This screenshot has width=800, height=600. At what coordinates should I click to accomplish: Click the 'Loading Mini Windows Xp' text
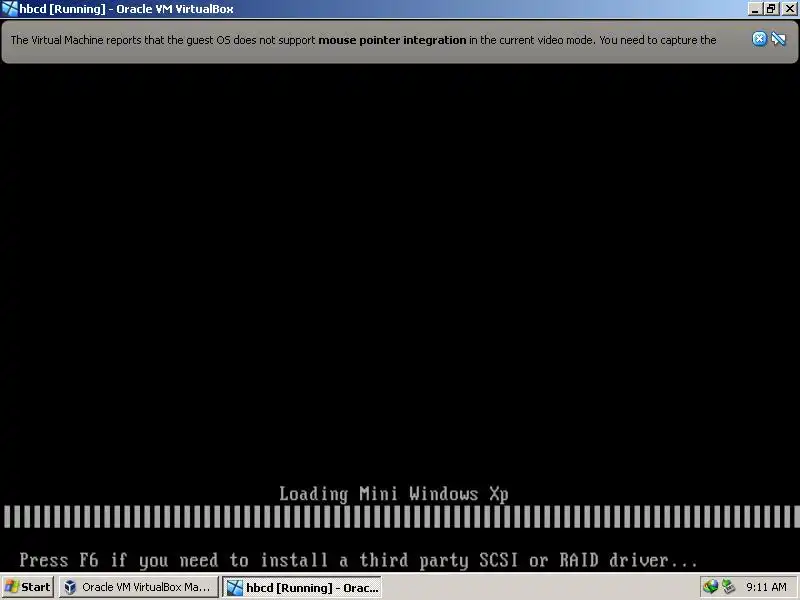tap(393, 494)
